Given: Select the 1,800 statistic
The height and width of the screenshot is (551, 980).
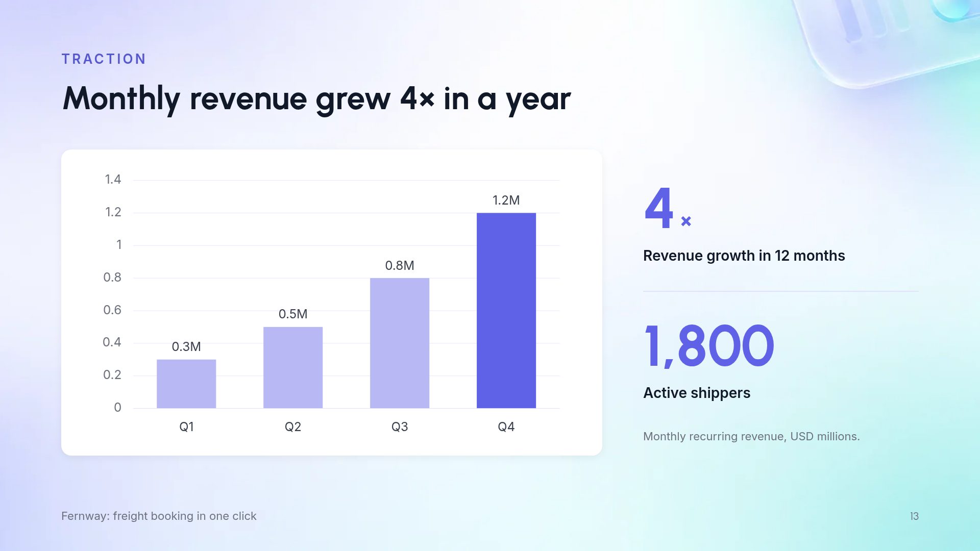Looking at the screenshot, I should (709, 346).
